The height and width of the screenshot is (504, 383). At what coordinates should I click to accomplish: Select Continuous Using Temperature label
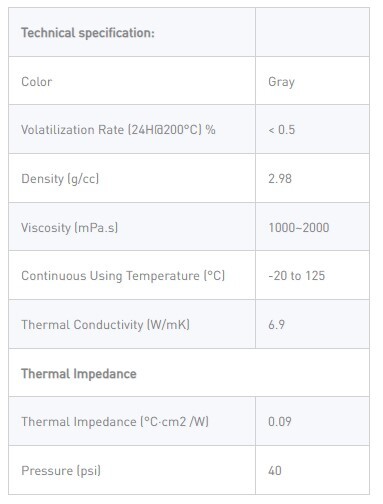click(123, 276)
